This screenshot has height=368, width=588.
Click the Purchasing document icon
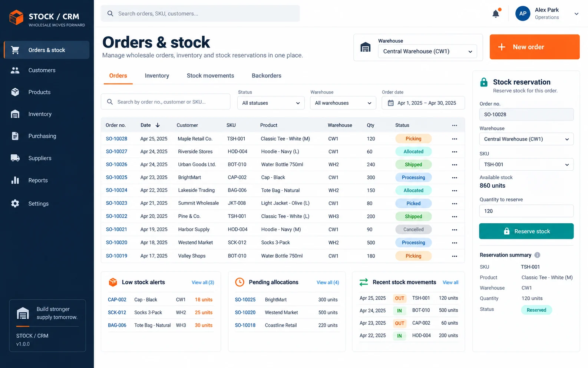(15, 136)
